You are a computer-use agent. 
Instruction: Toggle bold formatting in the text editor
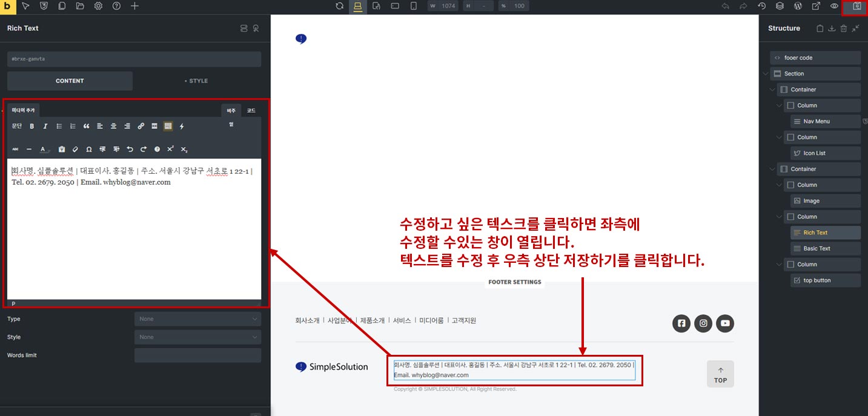[x=32, y=126]
